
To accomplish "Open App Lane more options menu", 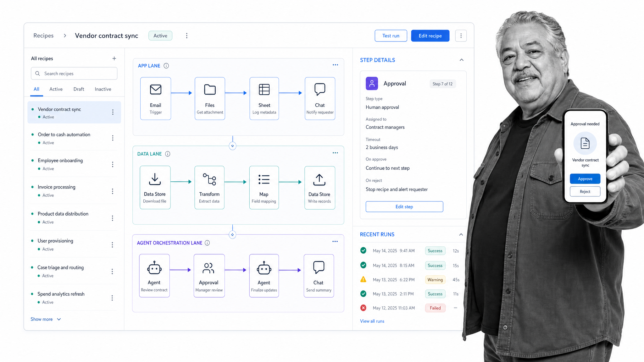I will [335, 65].
